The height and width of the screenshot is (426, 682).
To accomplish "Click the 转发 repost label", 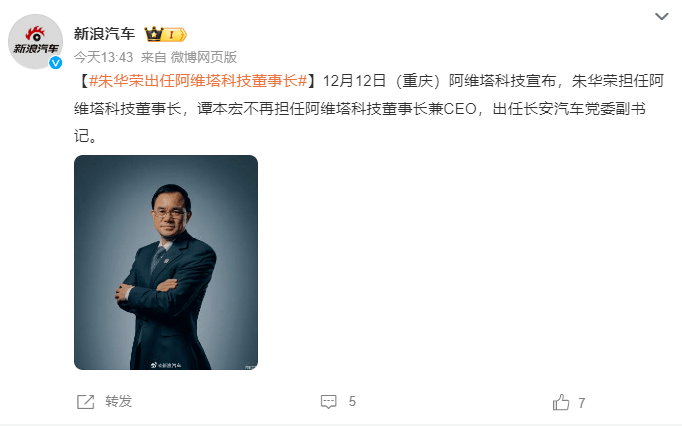I will (118, 401).
